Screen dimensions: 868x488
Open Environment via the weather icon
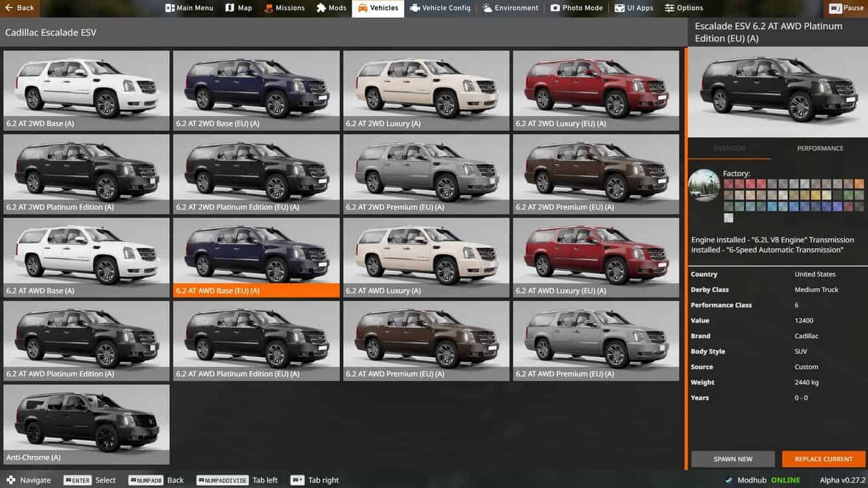coord(488,8)
